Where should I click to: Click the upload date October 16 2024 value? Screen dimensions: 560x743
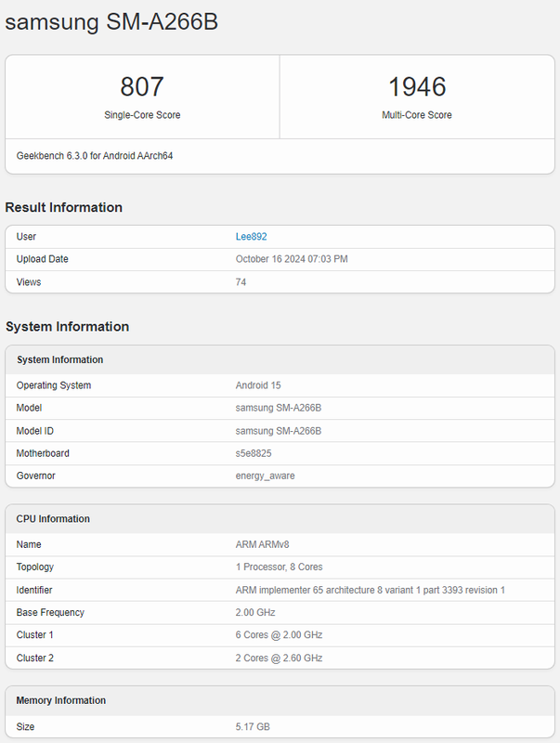coord(292,259)
